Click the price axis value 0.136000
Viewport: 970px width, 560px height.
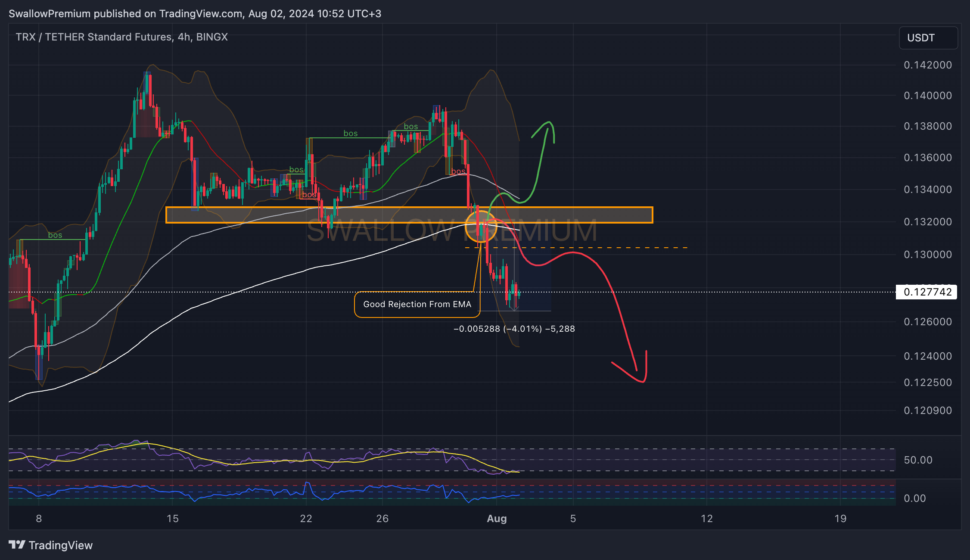pos(928,158)
